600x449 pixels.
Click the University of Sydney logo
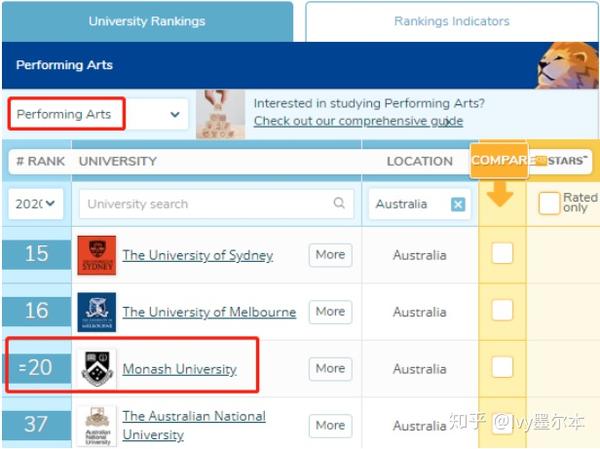point(97,255)
